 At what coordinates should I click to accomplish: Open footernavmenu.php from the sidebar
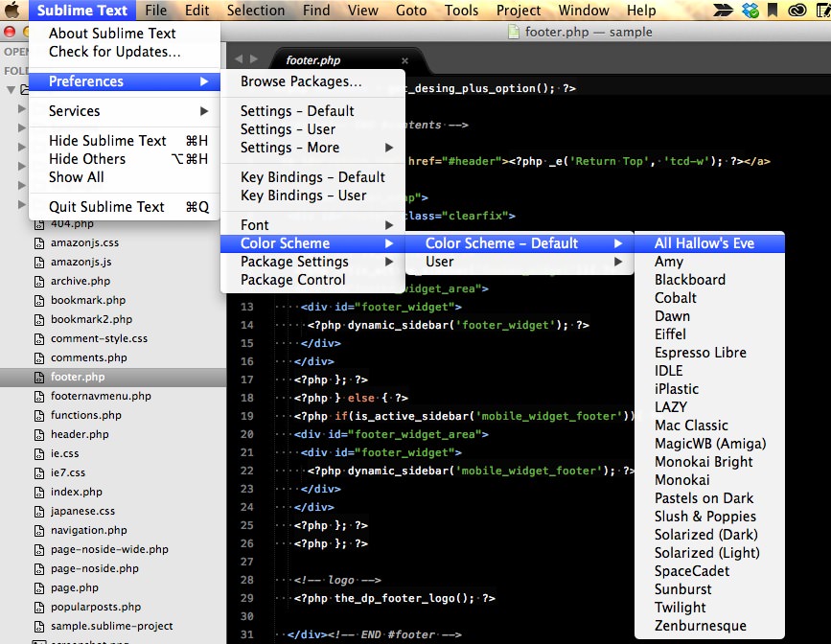pyautogui.click(x=101, y=396)
